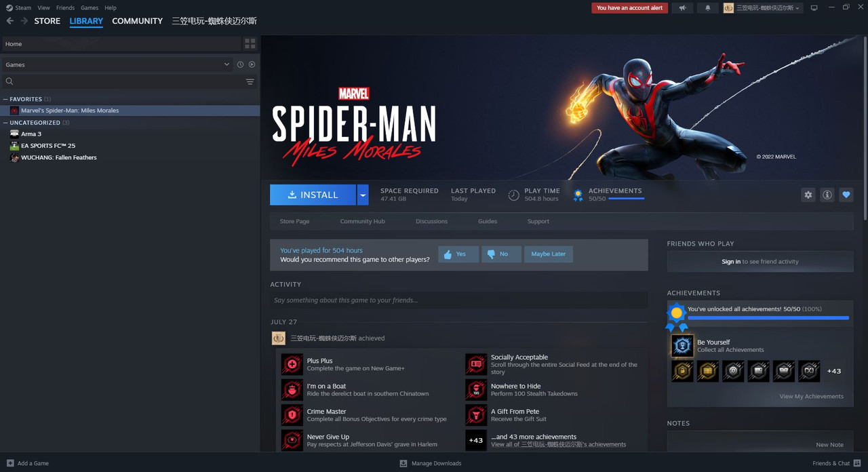Open the notifications bell
Screen dimensions: 868x472
click(708, 8)
